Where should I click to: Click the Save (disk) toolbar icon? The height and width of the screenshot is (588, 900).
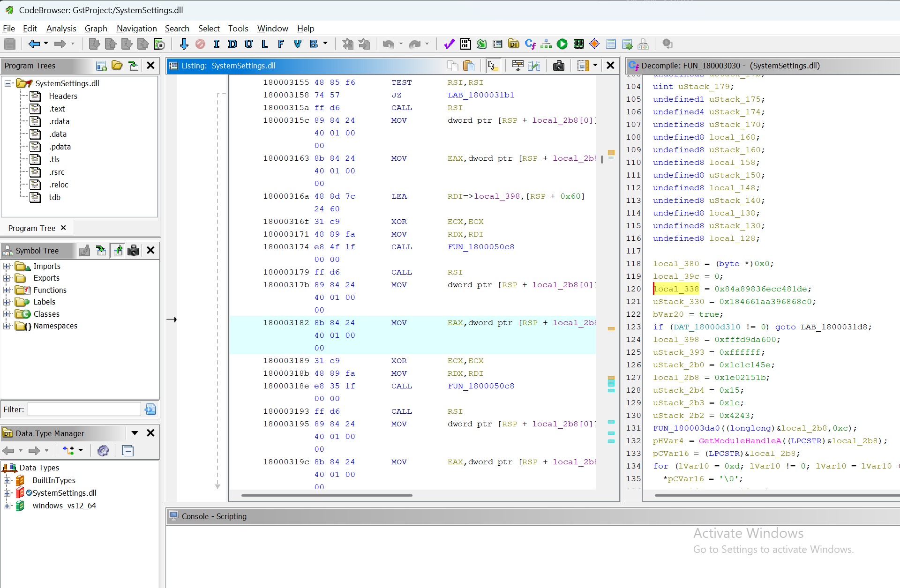9,44
